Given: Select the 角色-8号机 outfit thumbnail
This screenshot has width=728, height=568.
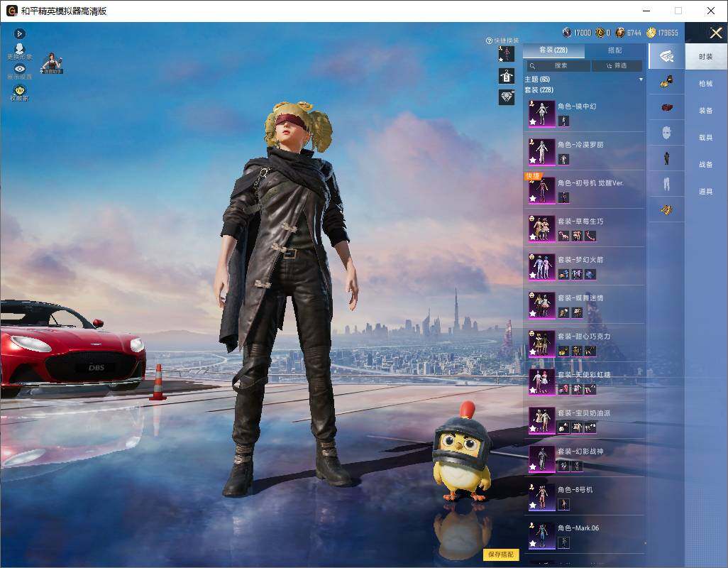Looking at the screenshot, I should coord(542,496).
